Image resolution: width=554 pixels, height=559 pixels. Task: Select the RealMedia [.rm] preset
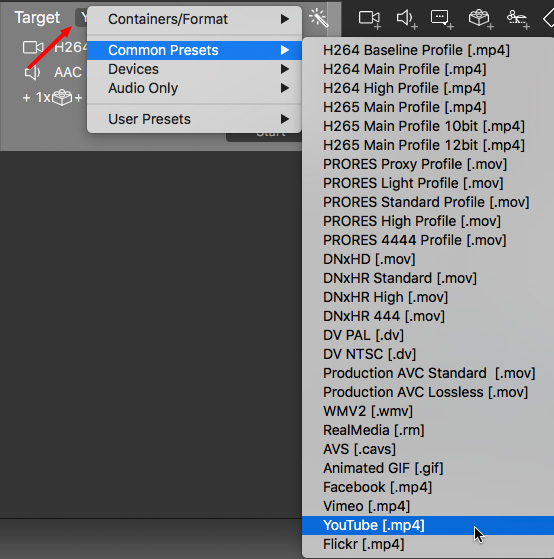point(428,430)
